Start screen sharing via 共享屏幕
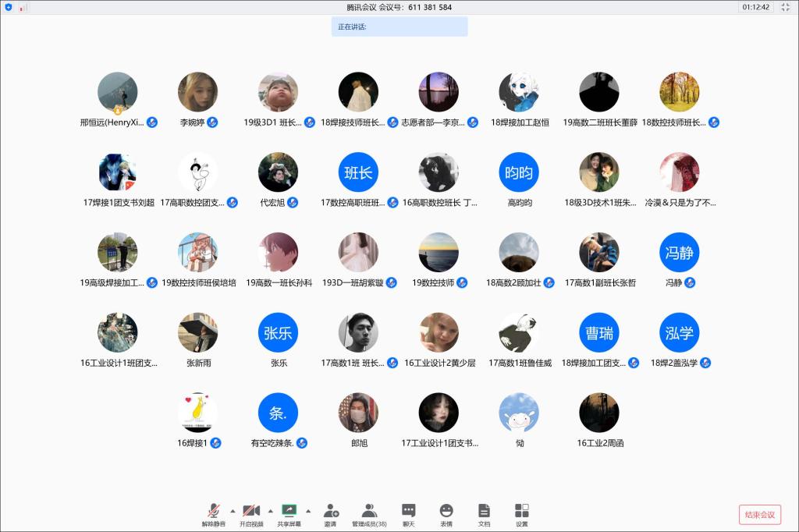The image size is (799, 532). [289, 515]
